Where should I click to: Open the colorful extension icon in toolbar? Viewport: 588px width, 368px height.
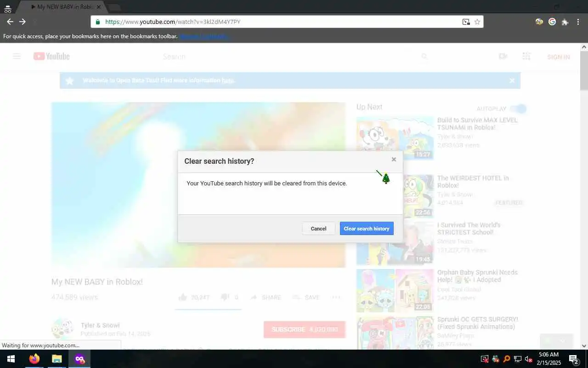point(539,22)
